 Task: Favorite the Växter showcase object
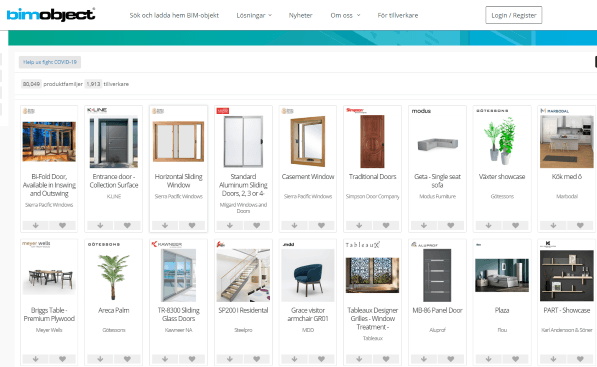516,225
